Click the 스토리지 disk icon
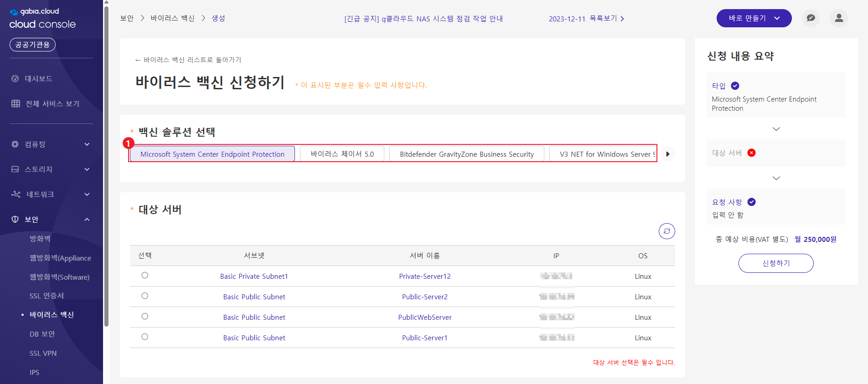The width and height of the screenshot is (868, 384). (x=15, y=169)
